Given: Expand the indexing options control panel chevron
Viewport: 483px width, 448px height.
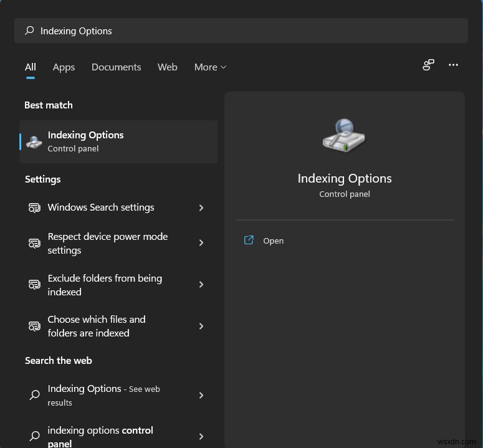Looking at the screenshot, I should (201, 436).
